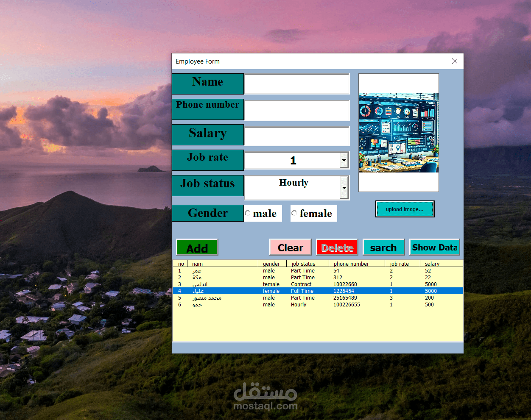Click the Show Data button
This screenshot has height=420, width=531.
435,247
